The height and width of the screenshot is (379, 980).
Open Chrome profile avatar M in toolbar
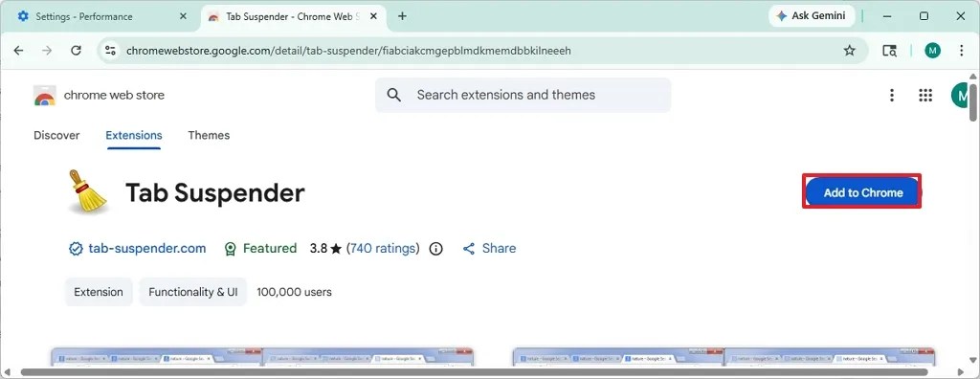(932, 51)
